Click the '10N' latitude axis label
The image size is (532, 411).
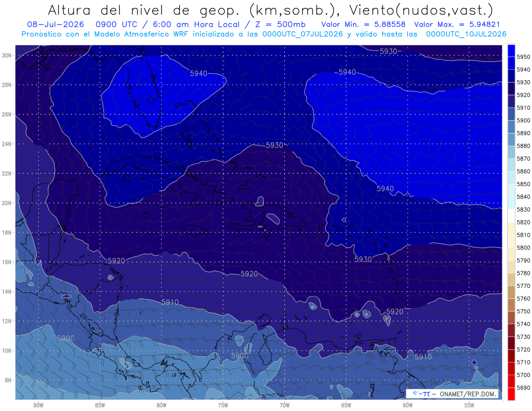[7, 351]
